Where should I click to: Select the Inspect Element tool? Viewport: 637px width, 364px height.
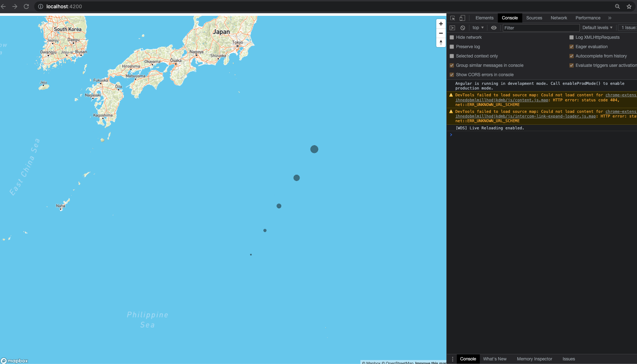click(x=452, y=18)
